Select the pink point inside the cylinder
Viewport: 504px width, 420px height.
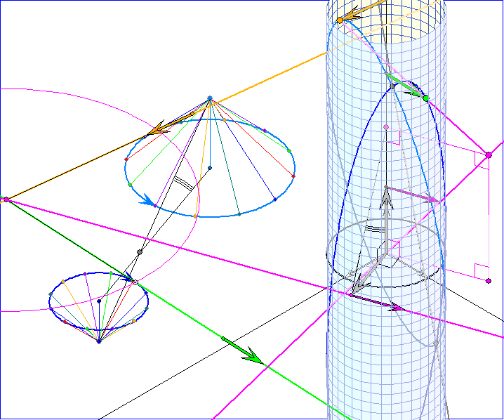pos(386,127)
